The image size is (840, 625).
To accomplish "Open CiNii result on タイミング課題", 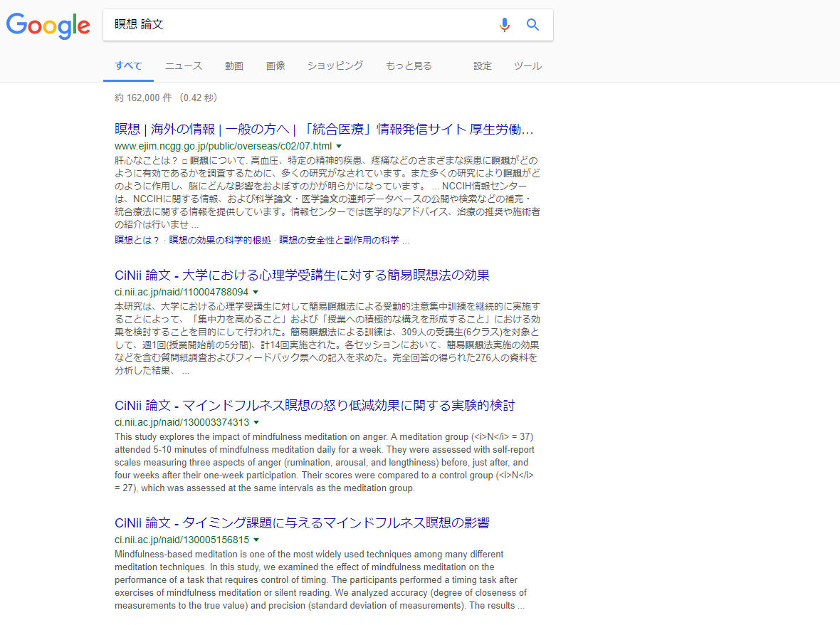I will [302, 522].
